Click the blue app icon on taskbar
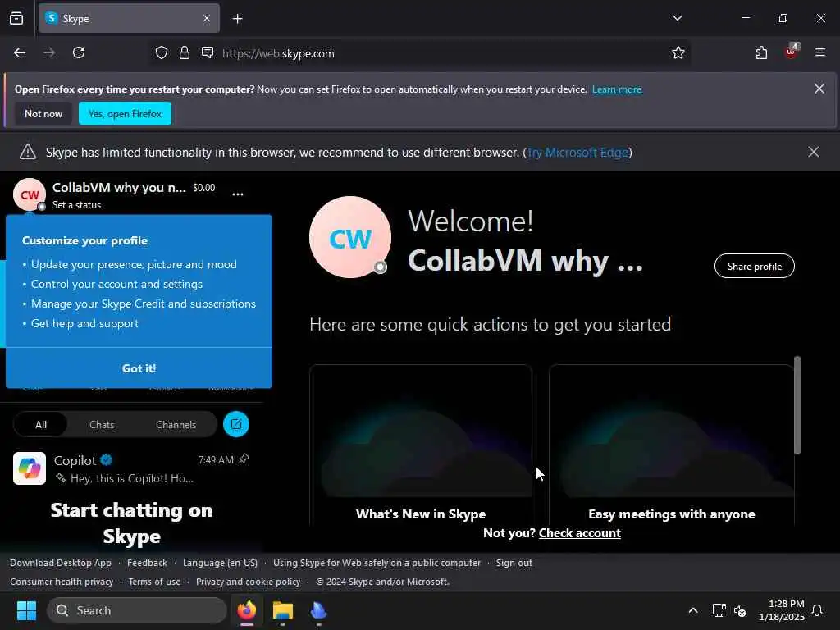 [319, 610]
